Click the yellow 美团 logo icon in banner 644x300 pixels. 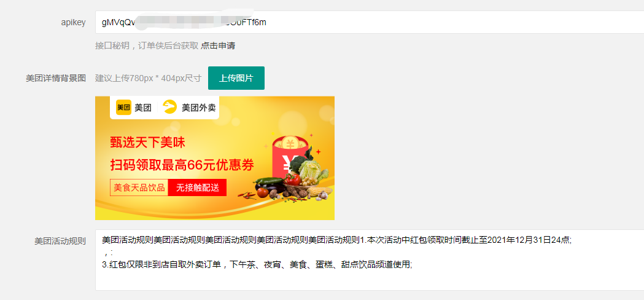(x=123, y=108)
